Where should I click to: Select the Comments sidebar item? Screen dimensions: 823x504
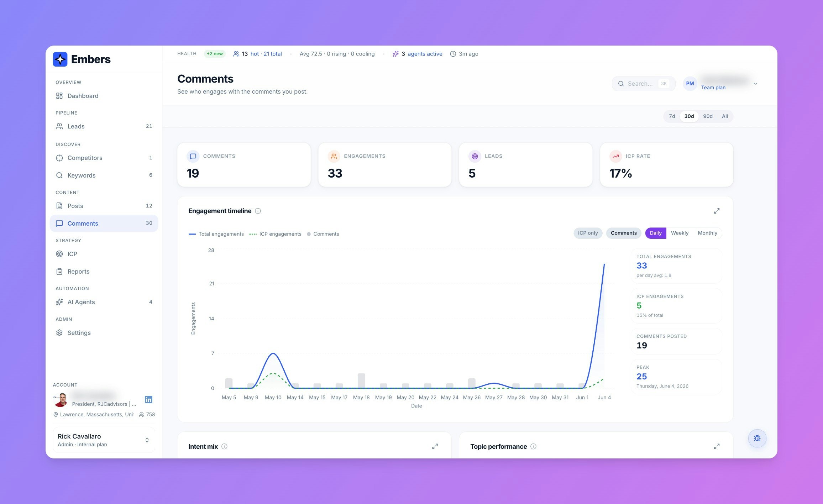pos(104,223)
